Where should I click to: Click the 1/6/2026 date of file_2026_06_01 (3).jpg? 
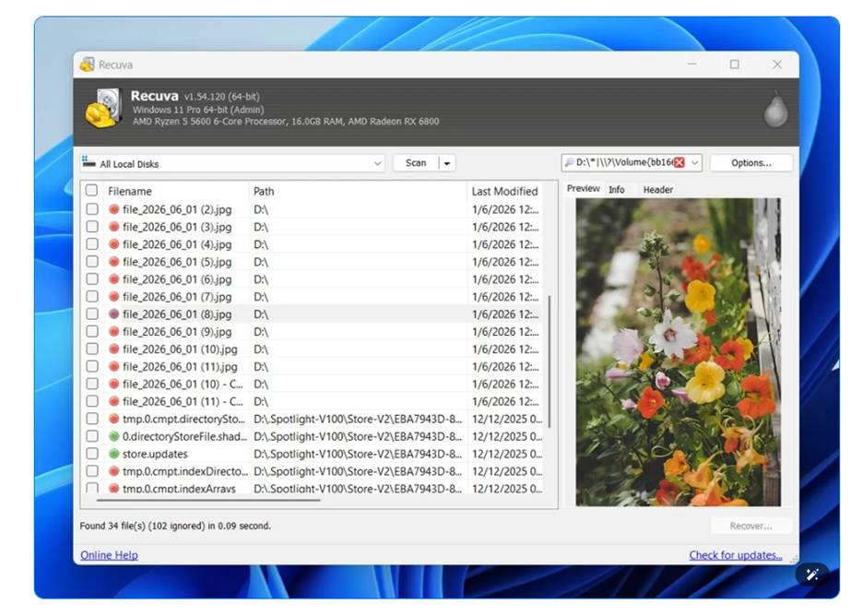click(x=505, y=227)
